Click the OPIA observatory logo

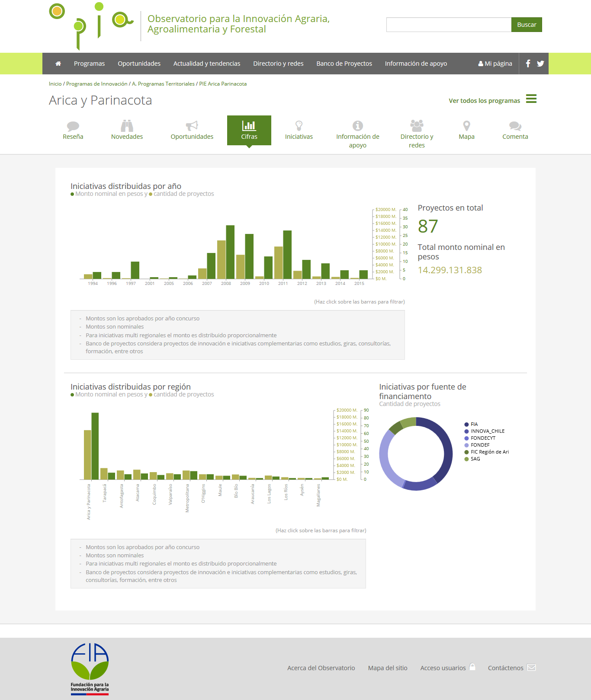coord(92,26)
